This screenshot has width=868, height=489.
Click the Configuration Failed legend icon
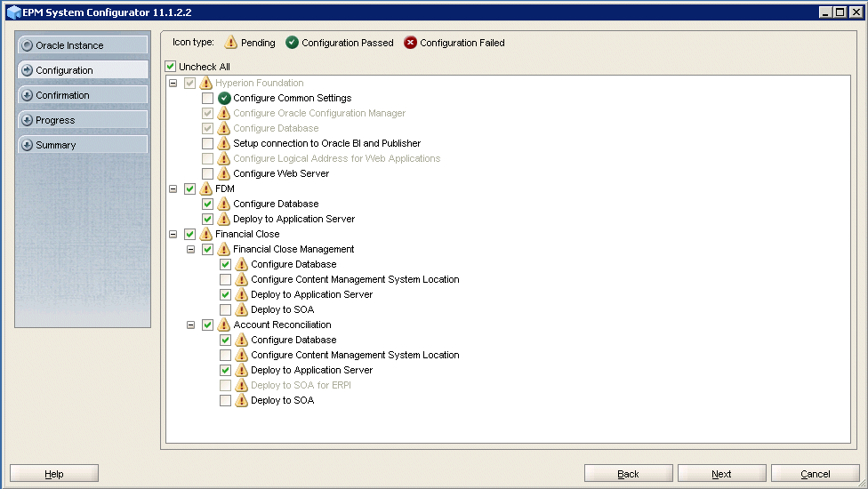coord(410,43)
